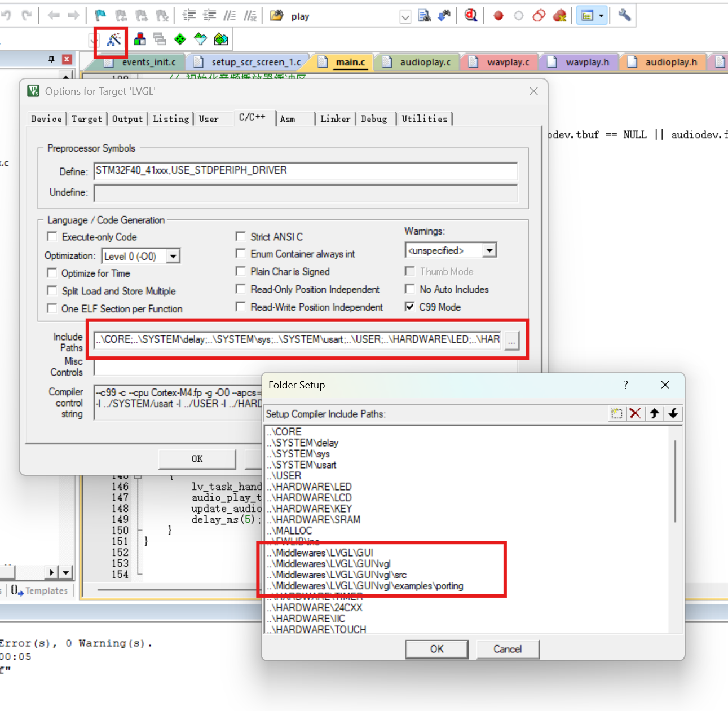Open the wavplay.c file tab
Viewport: 728px width, 711px height.
506,62
